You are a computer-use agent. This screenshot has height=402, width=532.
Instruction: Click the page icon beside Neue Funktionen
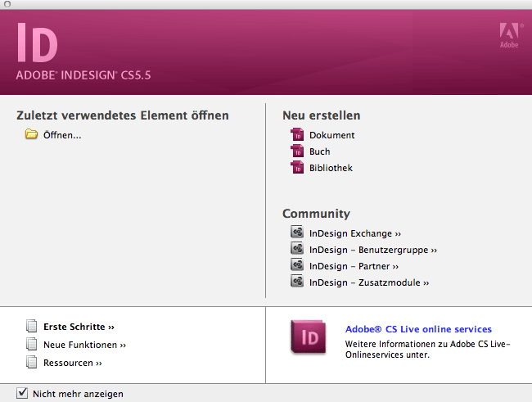tap(32, 344)
